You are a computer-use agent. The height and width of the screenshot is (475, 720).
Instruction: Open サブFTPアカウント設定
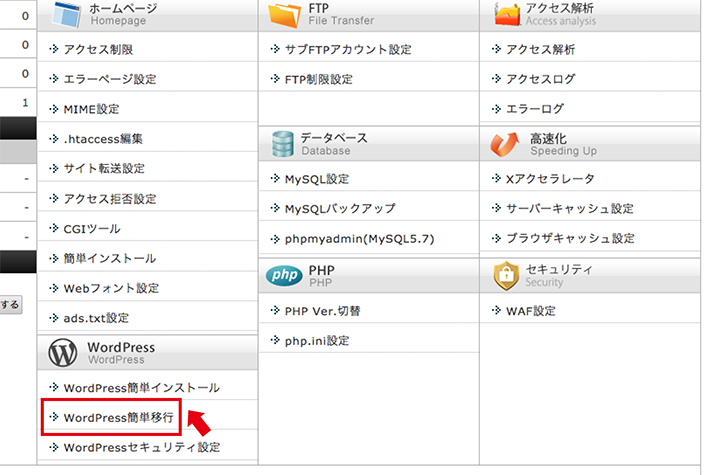348,49
